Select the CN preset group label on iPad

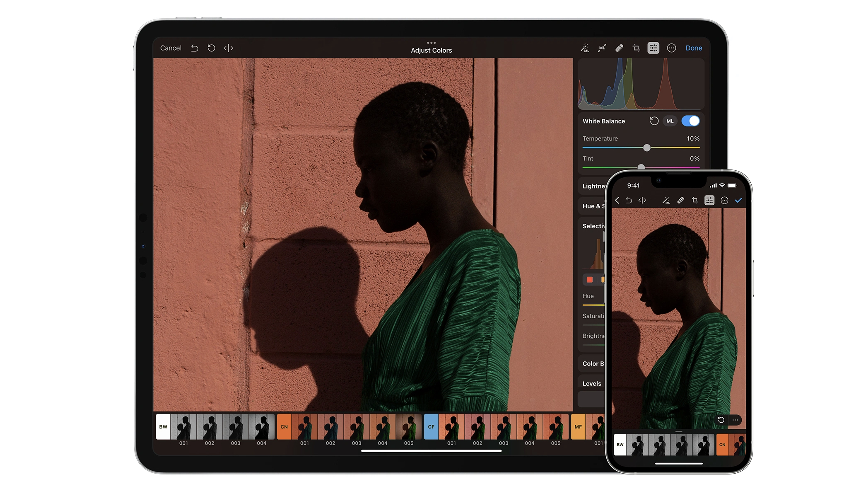click(284, 427)
